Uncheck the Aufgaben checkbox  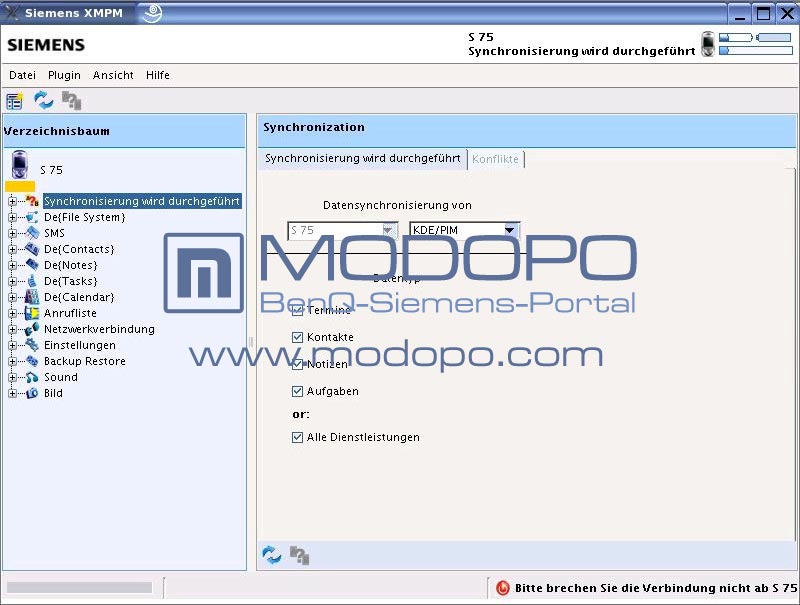(297, 392)
